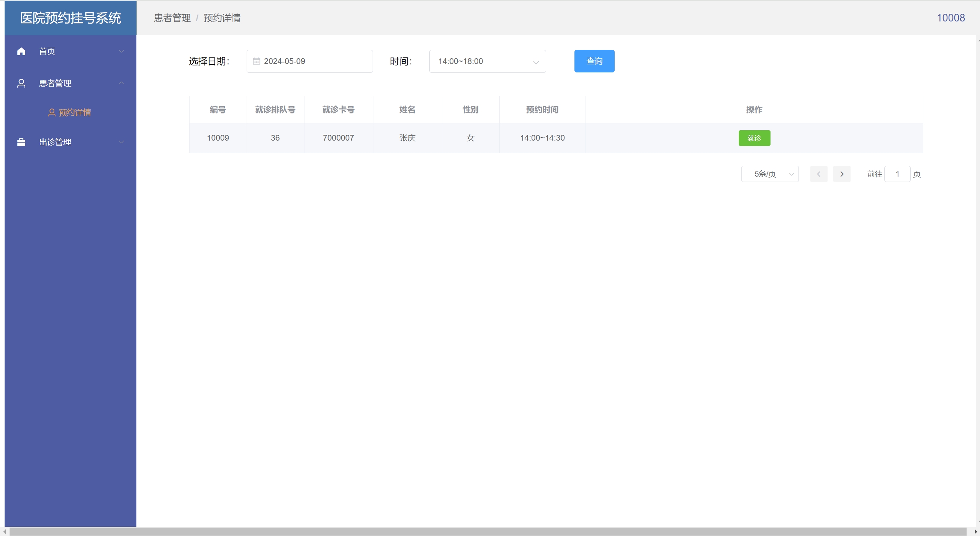
Task: Click the patient management user icon
Action: coord(21,84)
